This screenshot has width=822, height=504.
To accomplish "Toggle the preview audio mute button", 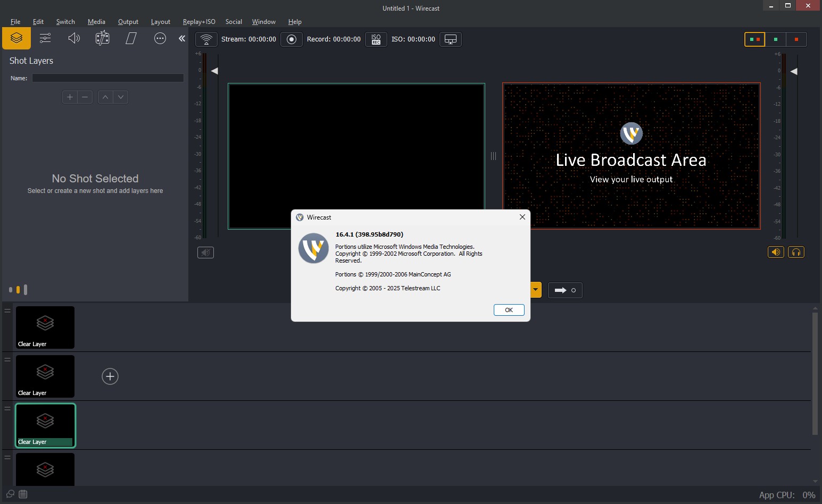I will (x=205, y=253).
